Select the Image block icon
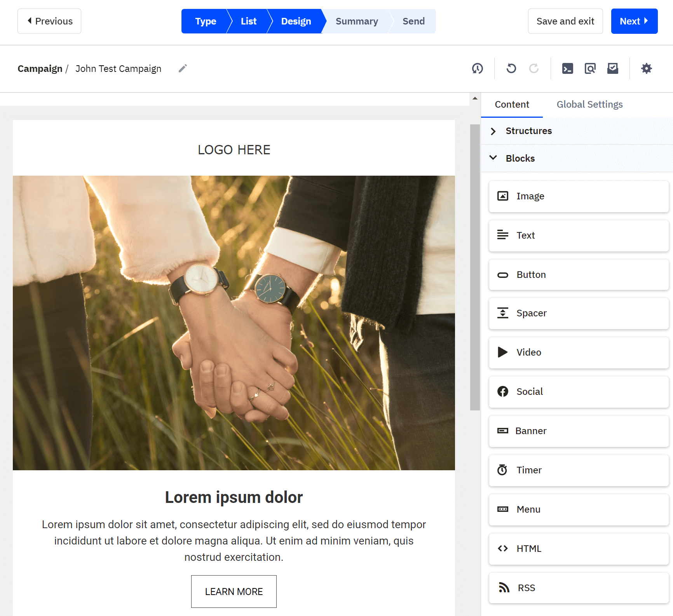673x616 pixels. (x=503, y=196)
